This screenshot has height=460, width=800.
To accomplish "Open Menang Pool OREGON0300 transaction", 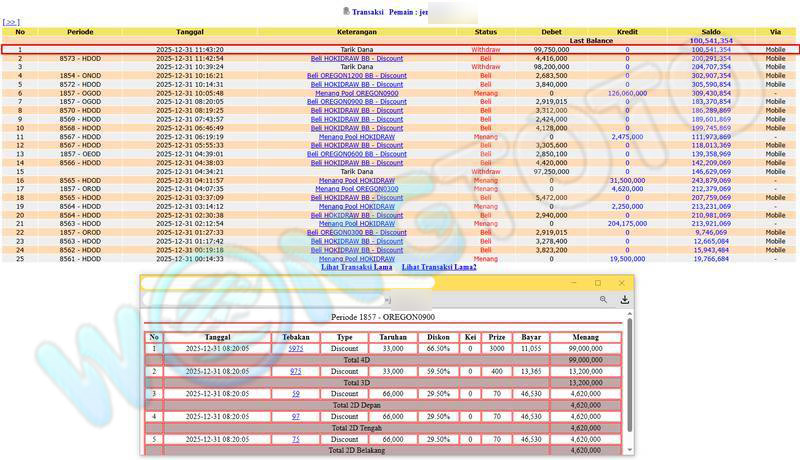I will (357, 188).
